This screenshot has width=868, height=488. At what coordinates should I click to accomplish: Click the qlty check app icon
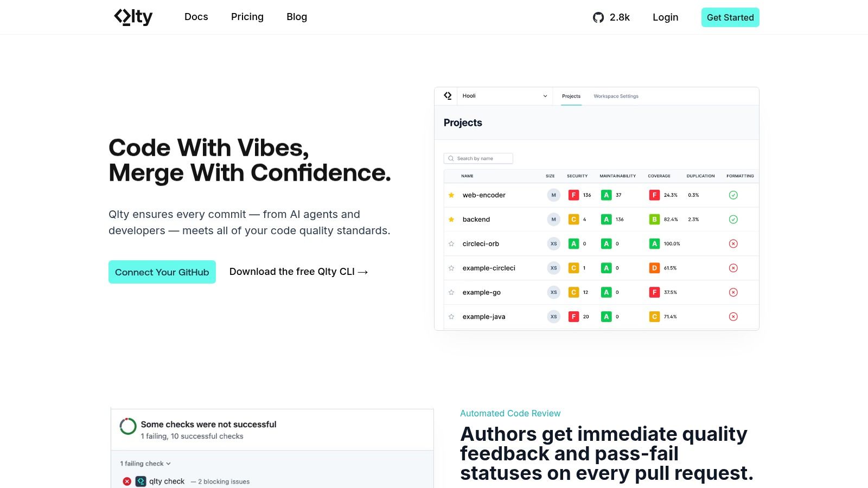point(141,481)
